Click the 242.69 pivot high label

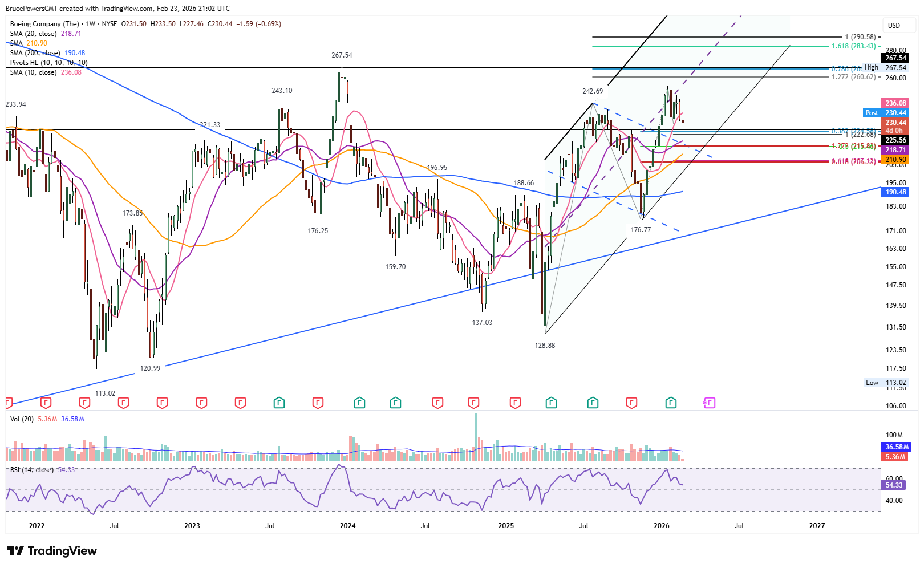(x=593, y=91)
